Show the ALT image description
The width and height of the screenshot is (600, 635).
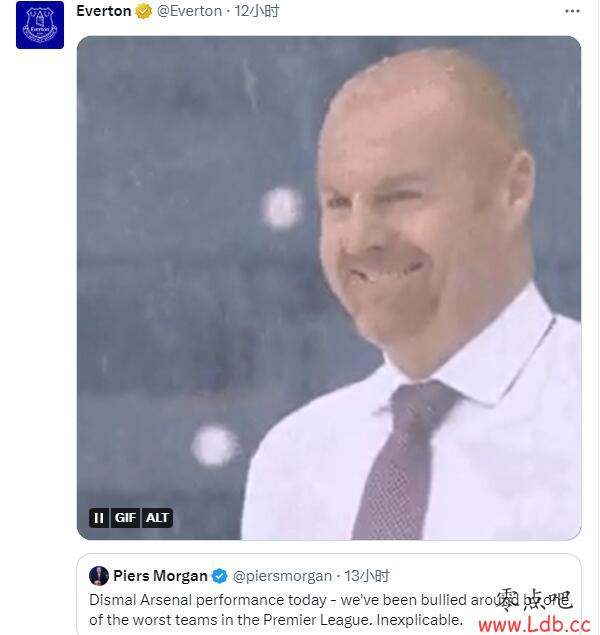point(157,518)
